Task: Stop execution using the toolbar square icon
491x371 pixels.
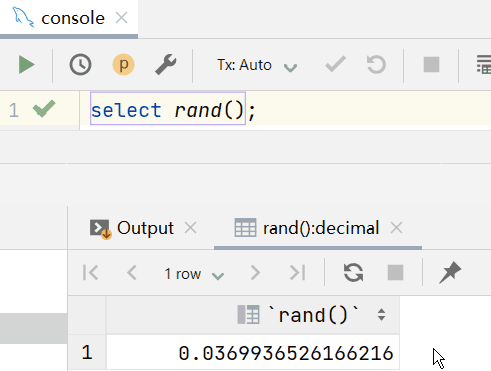Action: [431, 64]
